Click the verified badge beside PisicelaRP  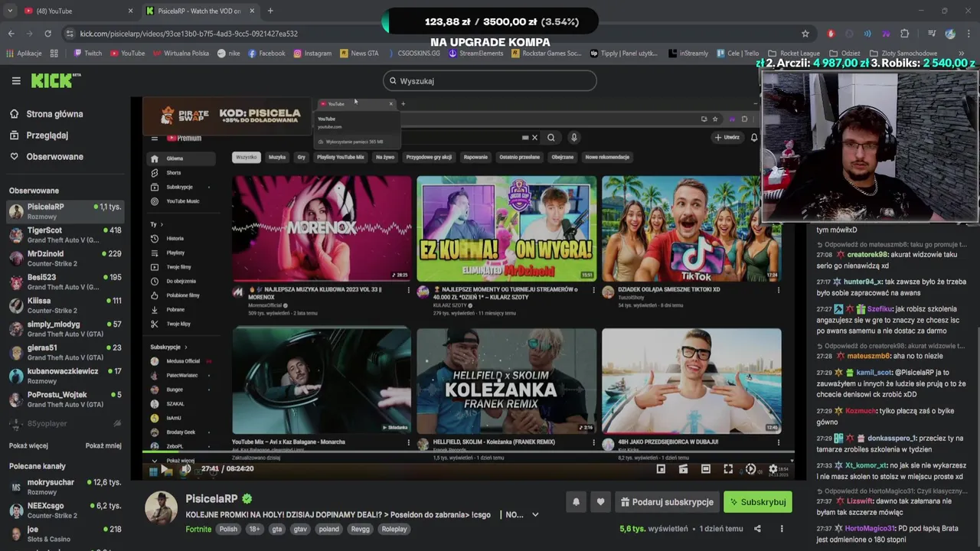pos(247,499)
